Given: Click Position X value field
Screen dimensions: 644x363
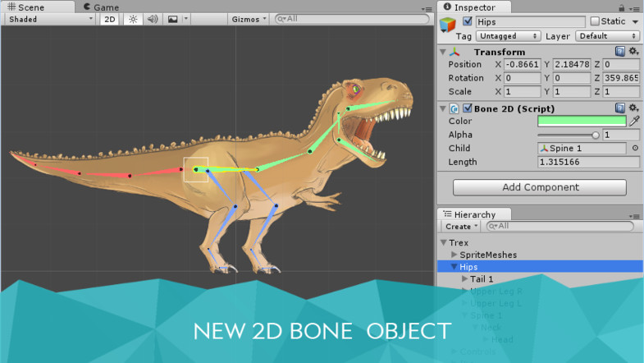Looking at the screenshot, I should pyautogui.click(x=522, y=65).
